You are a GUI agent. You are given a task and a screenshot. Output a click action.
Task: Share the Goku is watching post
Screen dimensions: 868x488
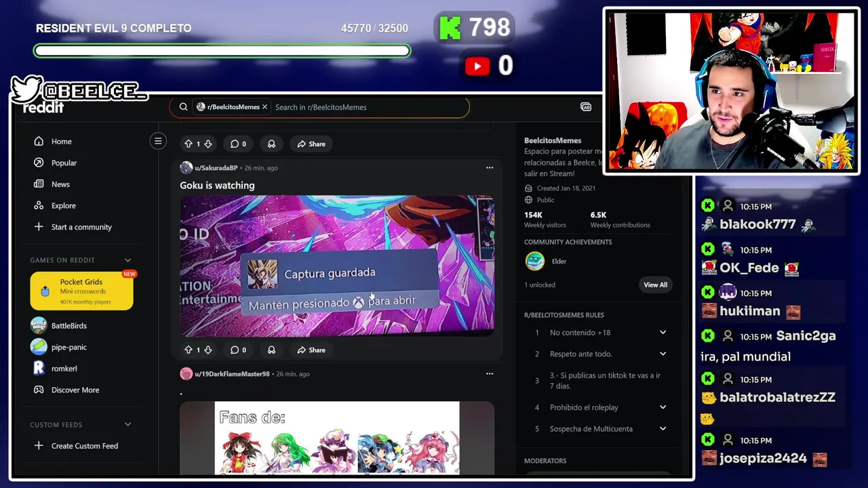311,350
